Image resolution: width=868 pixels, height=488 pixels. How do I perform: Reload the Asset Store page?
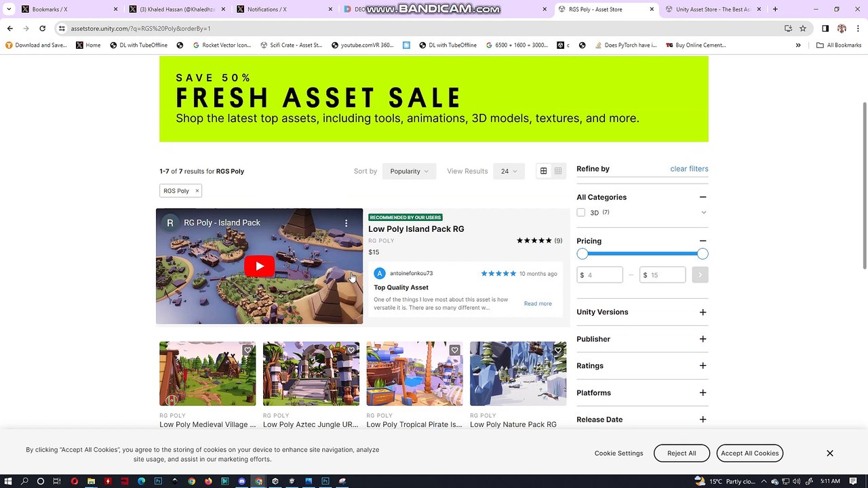pos(42,28)
